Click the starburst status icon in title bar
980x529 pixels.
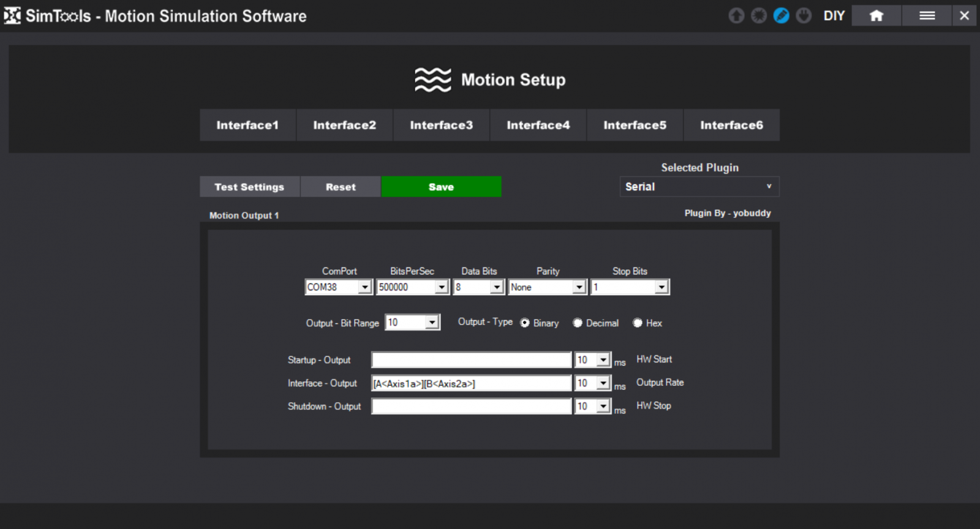click(759, 16)
